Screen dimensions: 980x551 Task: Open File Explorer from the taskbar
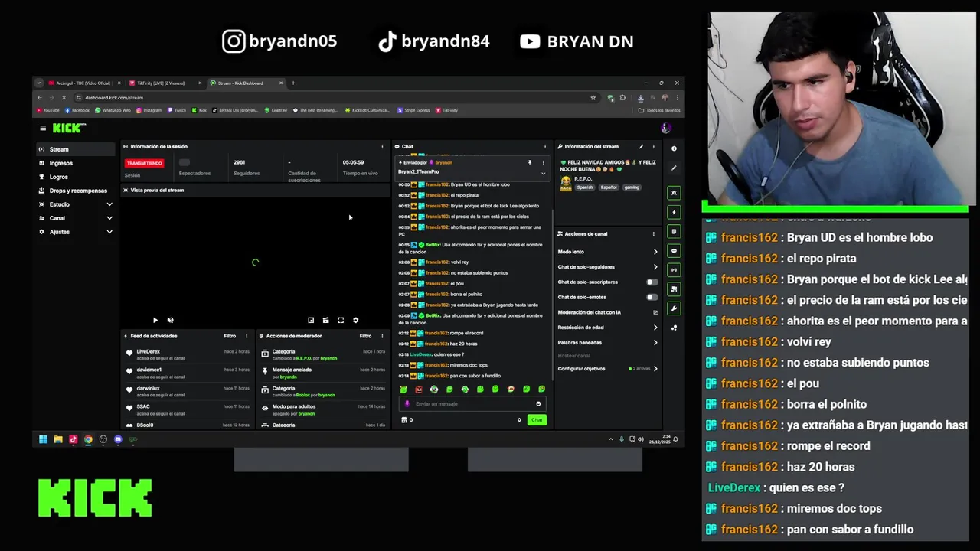58,439
